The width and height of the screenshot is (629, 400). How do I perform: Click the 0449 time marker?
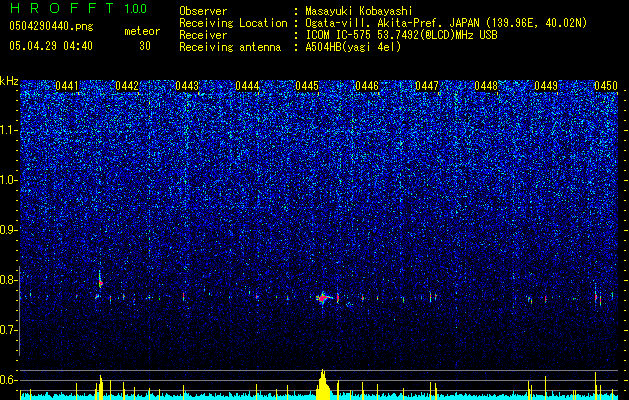(x=546, y=86)
